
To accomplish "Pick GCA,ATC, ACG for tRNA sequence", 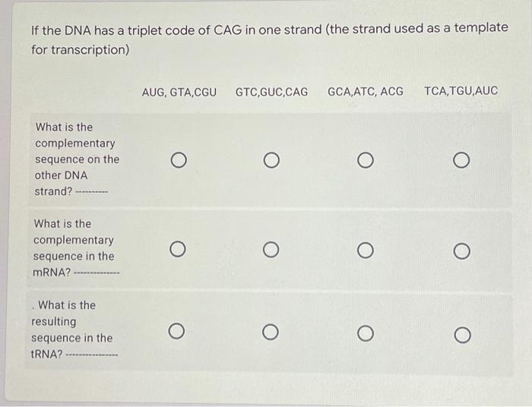I will (366, 333).
